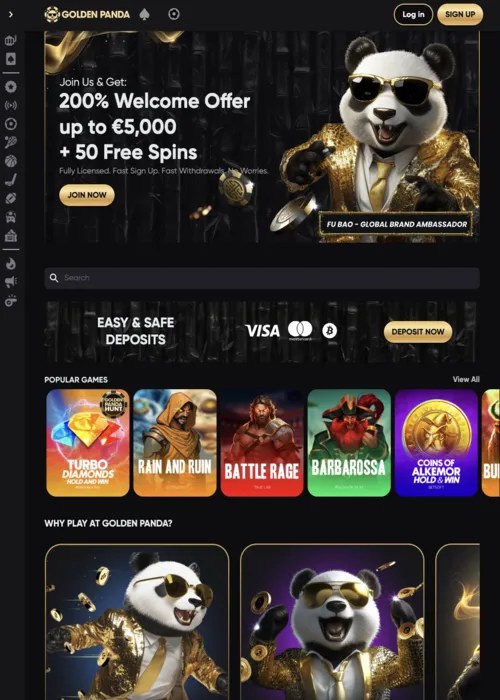Screen dimensions: 500x700
Task: Choose the tennis racket icon in the sidebar
Action: [11, 142]
